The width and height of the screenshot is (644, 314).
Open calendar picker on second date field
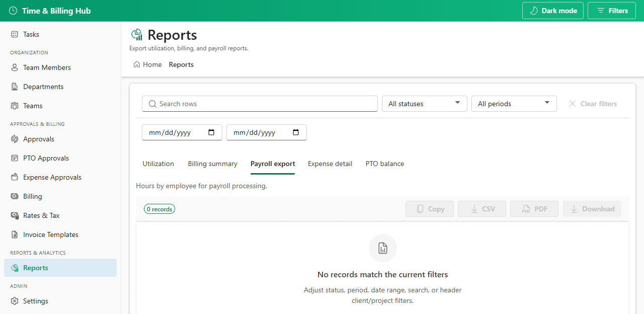coord(296,132)
